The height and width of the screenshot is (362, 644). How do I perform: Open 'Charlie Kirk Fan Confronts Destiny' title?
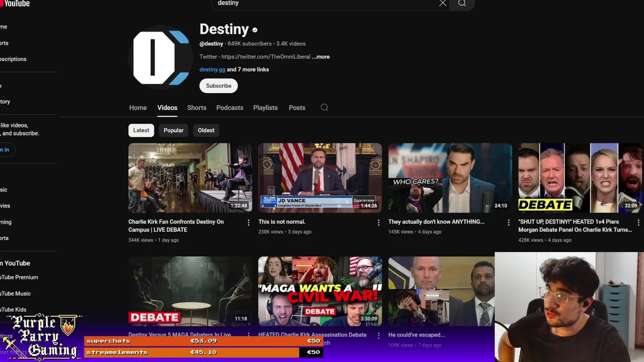[176, 226]
